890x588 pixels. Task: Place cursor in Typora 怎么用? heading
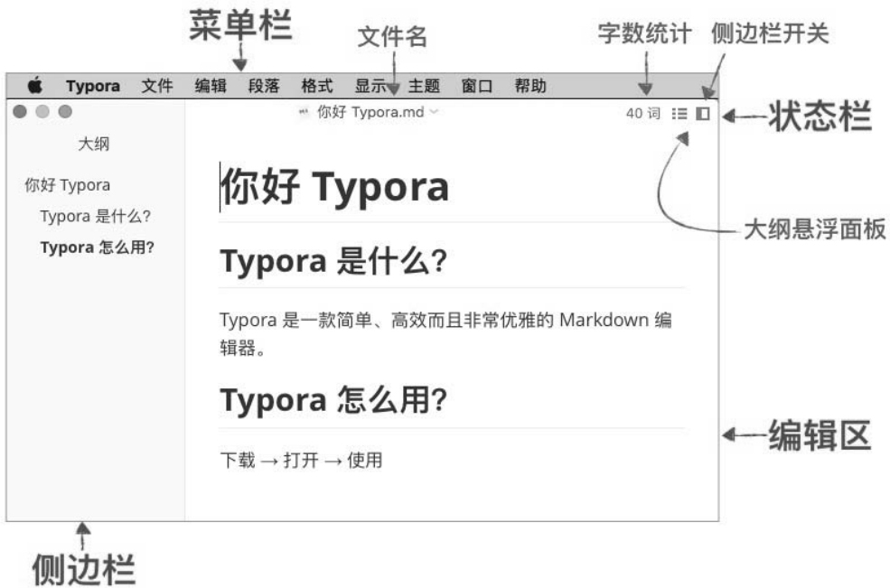(x=333, y=400)
